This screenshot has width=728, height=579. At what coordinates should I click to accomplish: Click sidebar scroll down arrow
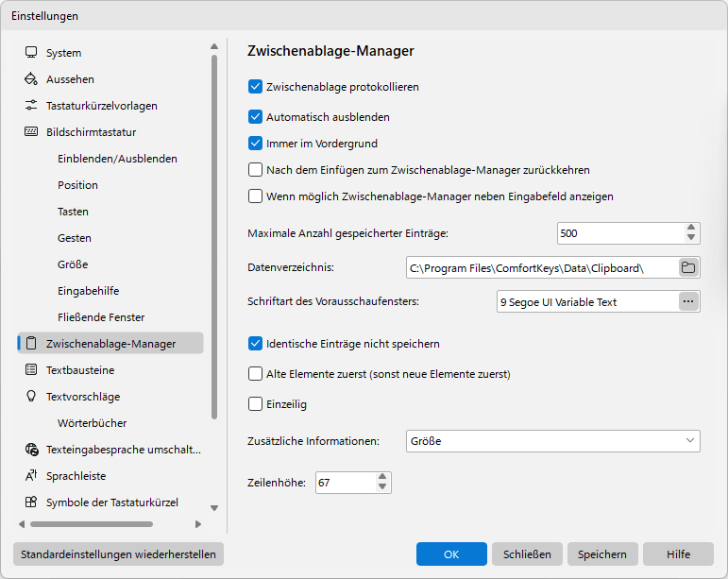[214, 508]
